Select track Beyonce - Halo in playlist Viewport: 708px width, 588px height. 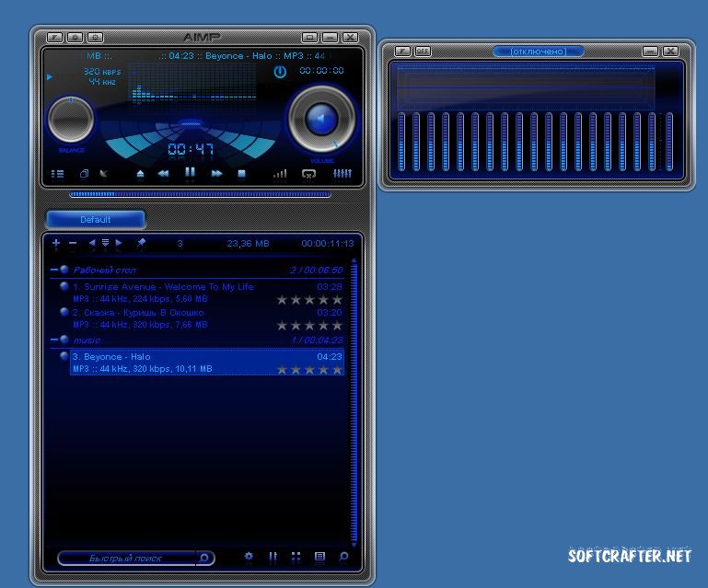(x=207, y=363)
